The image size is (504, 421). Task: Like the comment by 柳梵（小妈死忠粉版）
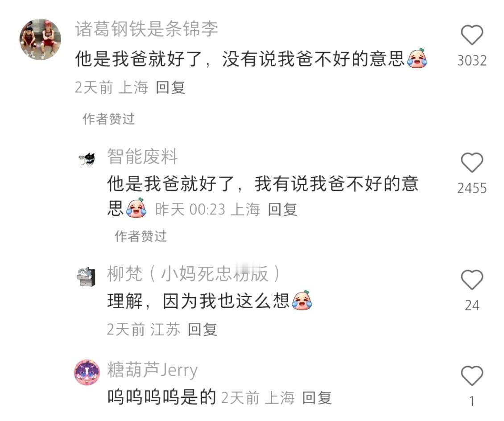click(x=472, y=279)
